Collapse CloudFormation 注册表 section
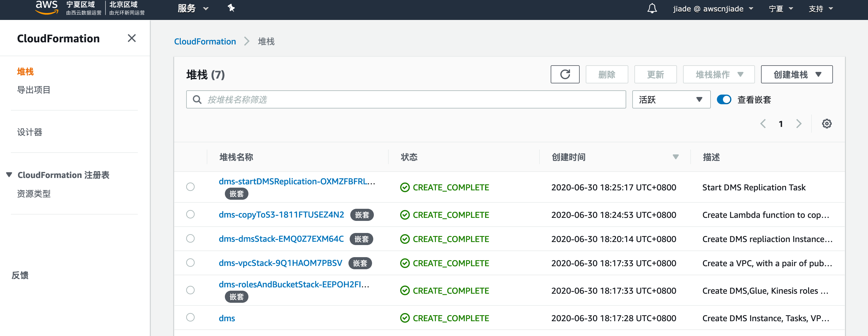 click(9, 175)
